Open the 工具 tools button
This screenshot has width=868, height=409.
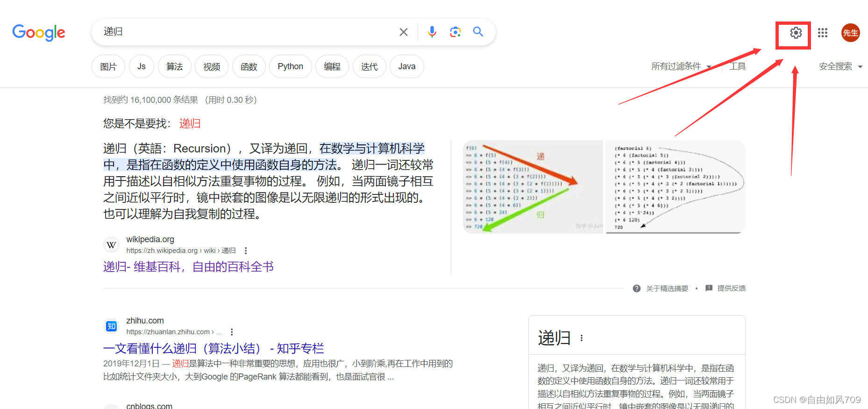tap(738, 66)
